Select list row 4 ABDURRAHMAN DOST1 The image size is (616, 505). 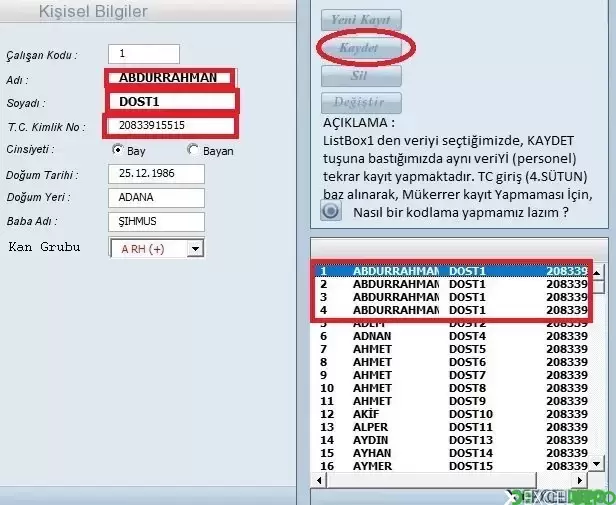coord(452,310)
